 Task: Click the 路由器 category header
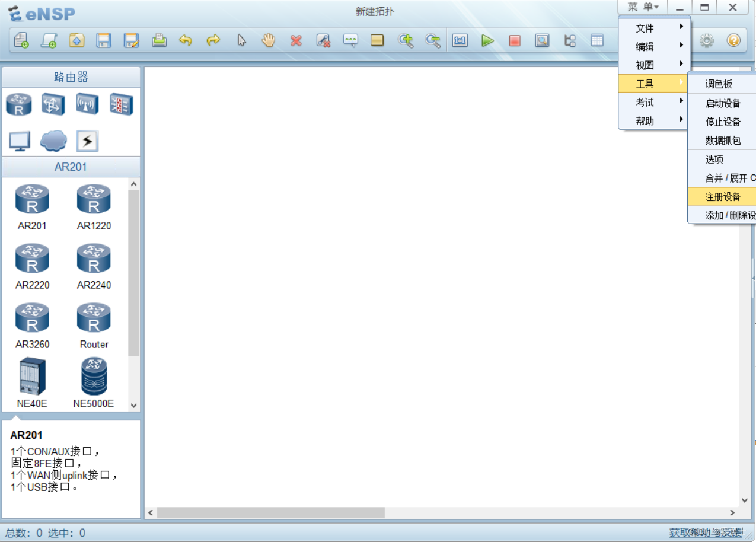point(71,77)
